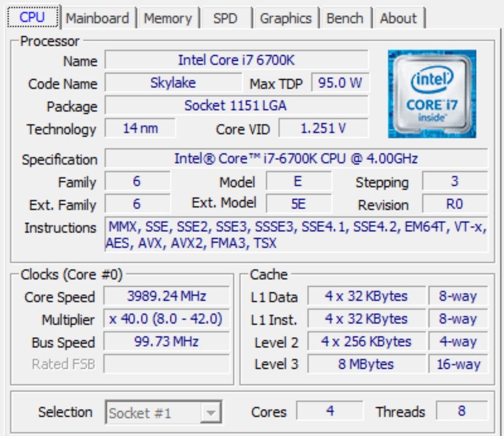Click the Ext. Model value 5E

299,203
